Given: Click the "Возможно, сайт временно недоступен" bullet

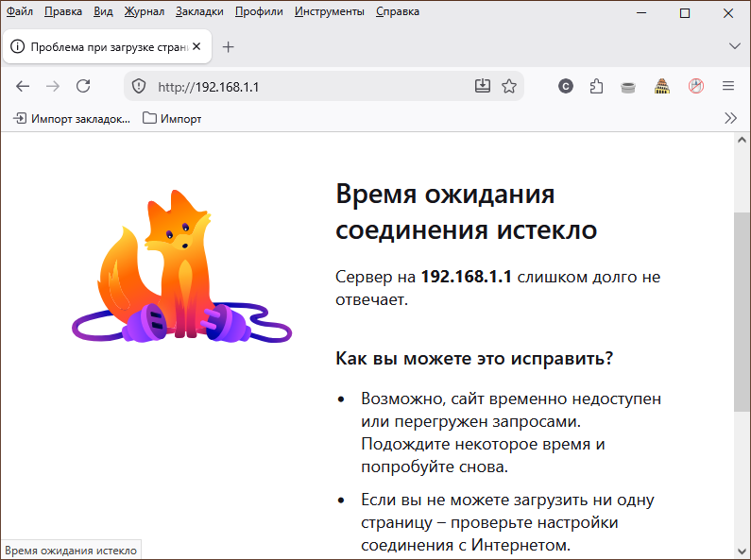Looking at the screenshot, I should [511, 433].
